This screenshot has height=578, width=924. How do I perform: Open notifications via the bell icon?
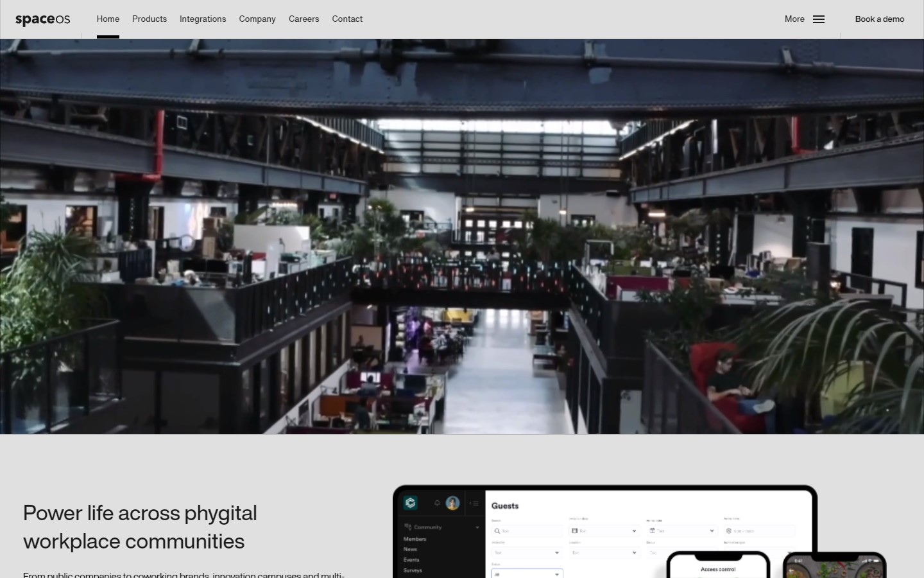437,503
